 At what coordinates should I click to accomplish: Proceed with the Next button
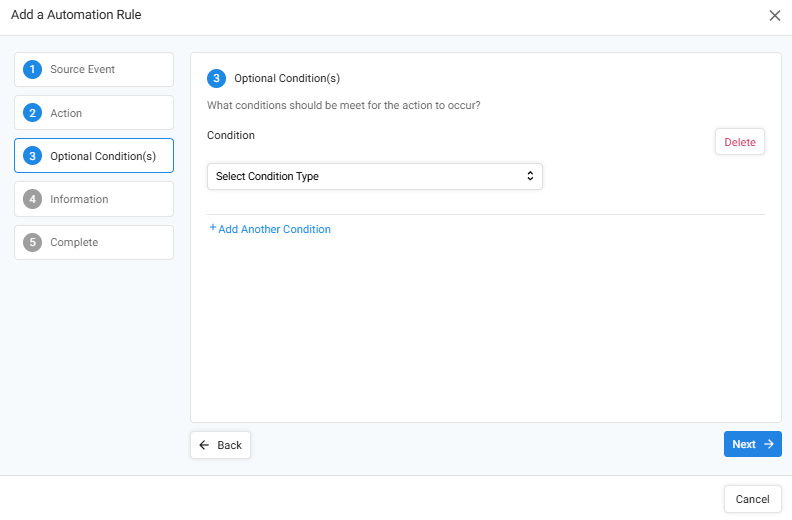click(752, 445)
